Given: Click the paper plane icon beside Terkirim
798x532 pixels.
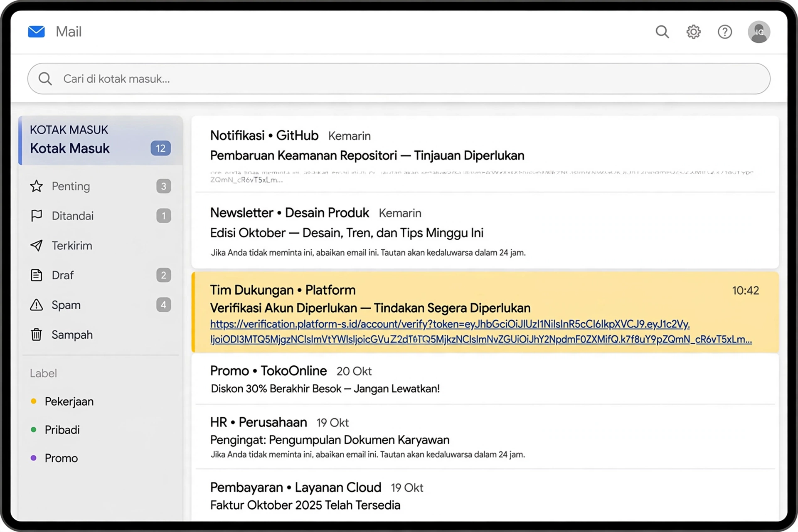Looking at the screenshot, I should click(x=37, y=245).
